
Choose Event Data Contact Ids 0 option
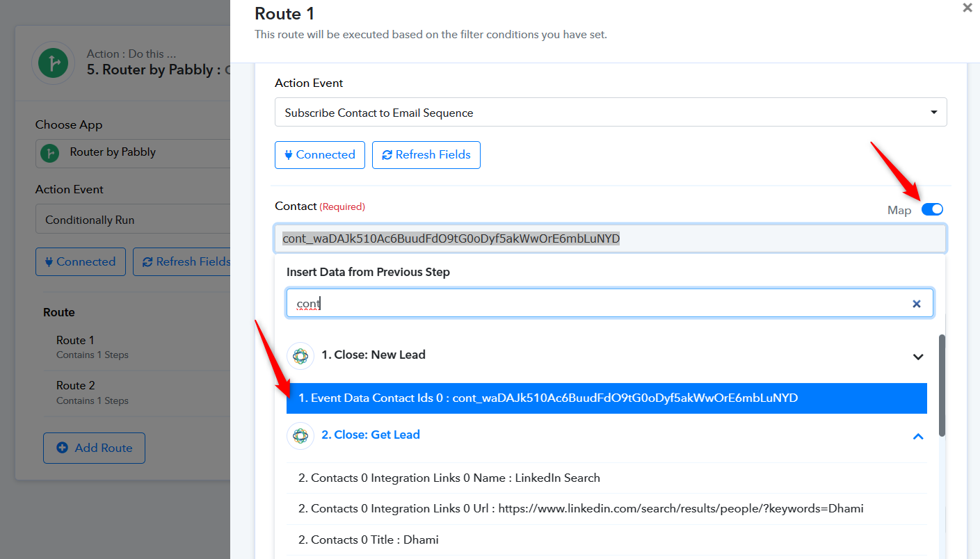(x=607, y=398)
